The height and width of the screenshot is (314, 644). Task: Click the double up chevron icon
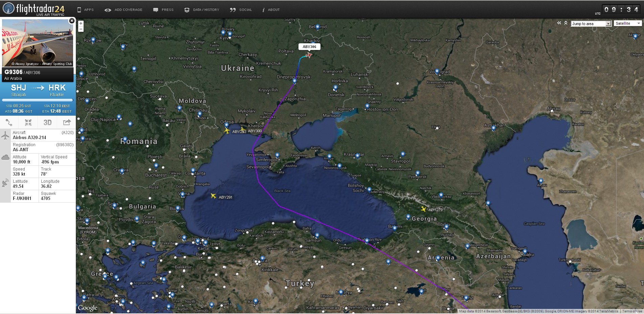pyautogui.click(x=566, y=23)
